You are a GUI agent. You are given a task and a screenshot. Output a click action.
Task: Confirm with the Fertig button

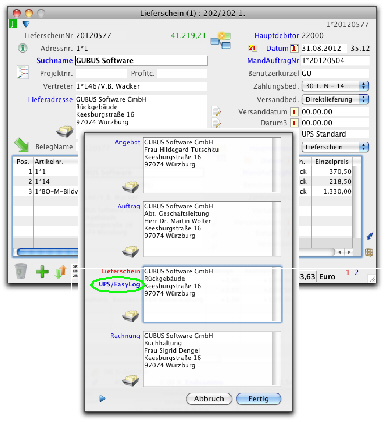click(x=259, y=398)
